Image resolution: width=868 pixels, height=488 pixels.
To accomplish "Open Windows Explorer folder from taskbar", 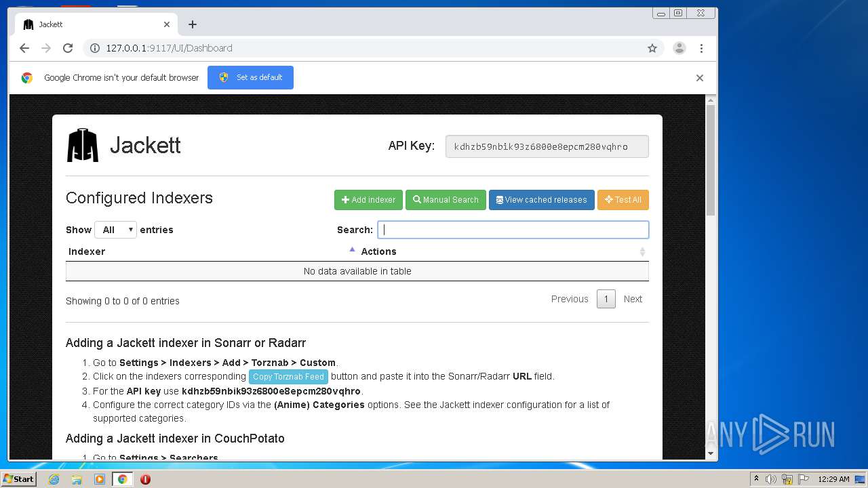I will tap(77, 479).
